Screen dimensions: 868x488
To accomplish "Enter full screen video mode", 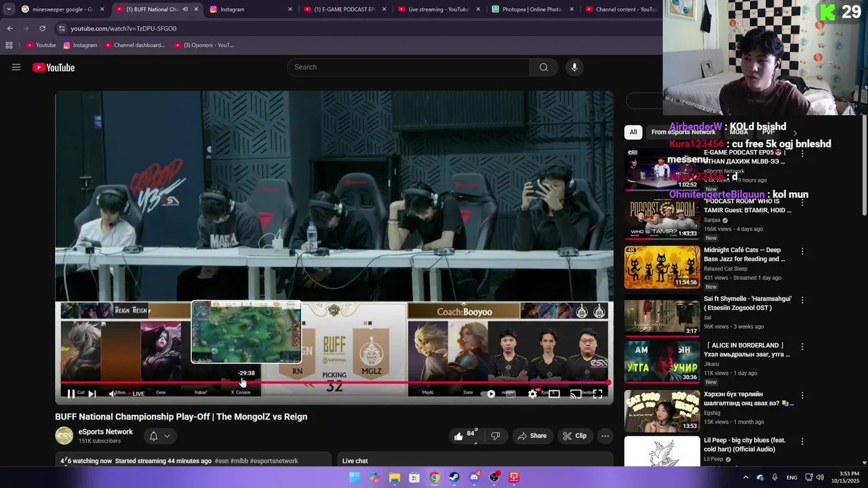I will click(597, 394).
